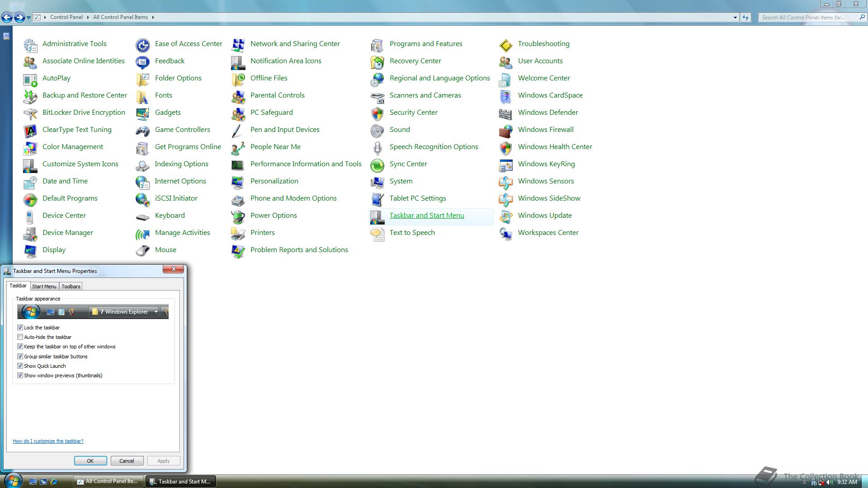Expand the address bar history dropdown arrow
Viewport: 868px width, 488px height.
pyautogui.click(x=735, y=17)
